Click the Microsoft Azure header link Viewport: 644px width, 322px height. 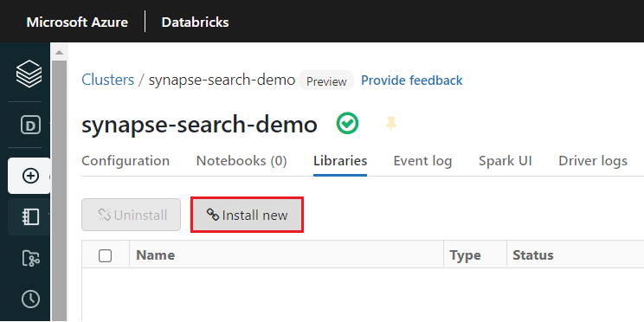(x=77, y=22)
